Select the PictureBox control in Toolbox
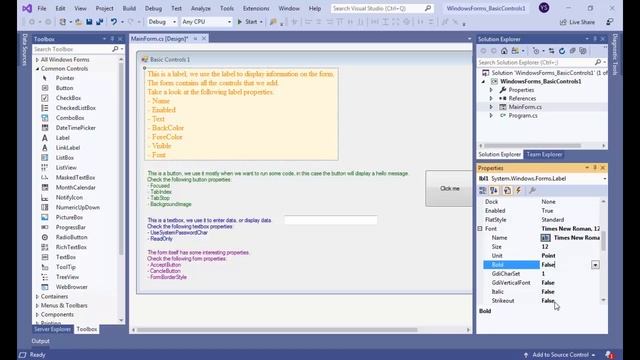Screen dimensions: 640x360 click(69, 217)
